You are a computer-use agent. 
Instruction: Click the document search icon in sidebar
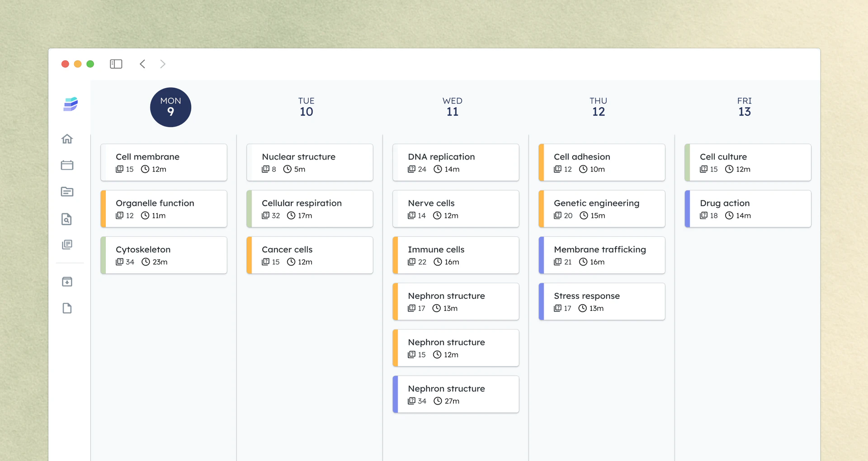coord(67,219)
